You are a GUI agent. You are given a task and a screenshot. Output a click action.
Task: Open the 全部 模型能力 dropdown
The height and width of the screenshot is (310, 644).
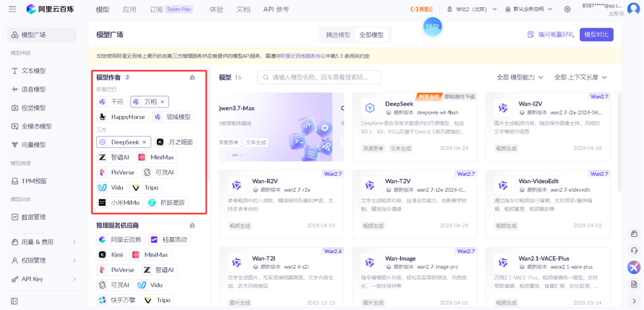(520, 77)
